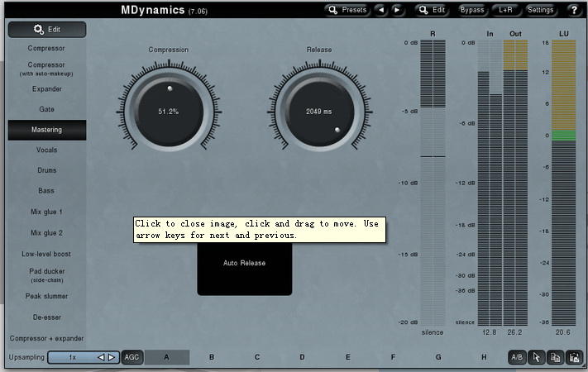The width and height of the screenshot is (588, 372).
Task: Open the Presets browser
Action: 347,10
